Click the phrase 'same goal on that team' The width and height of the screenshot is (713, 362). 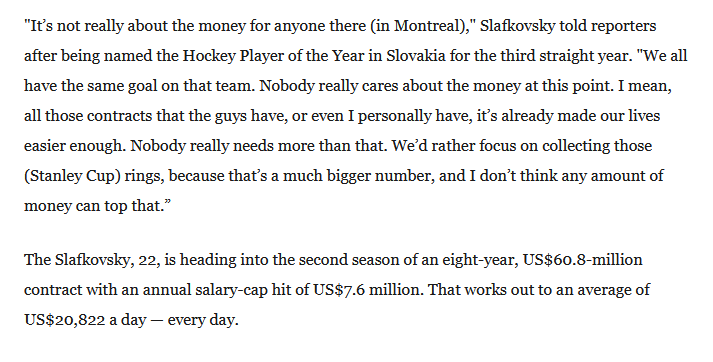(x=170, y=86)
